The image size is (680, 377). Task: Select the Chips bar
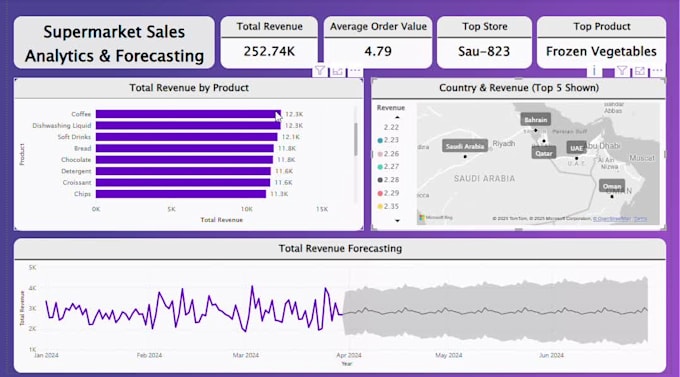(x=181, y=194)
